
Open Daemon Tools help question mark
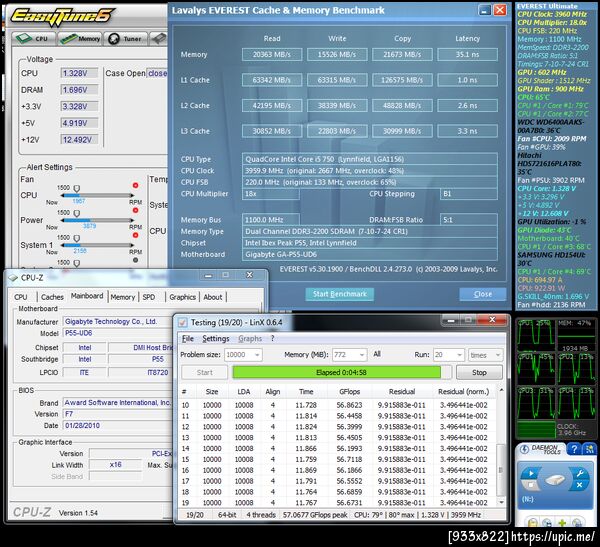pyautogui.click(x=574, y=449)
